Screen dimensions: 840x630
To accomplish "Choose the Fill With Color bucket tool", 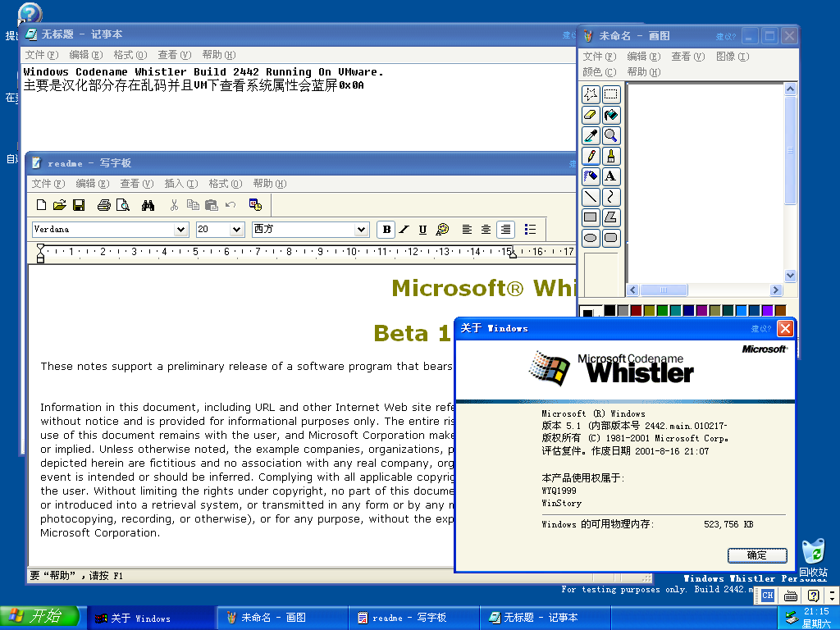I will click(x=610, y=115).
